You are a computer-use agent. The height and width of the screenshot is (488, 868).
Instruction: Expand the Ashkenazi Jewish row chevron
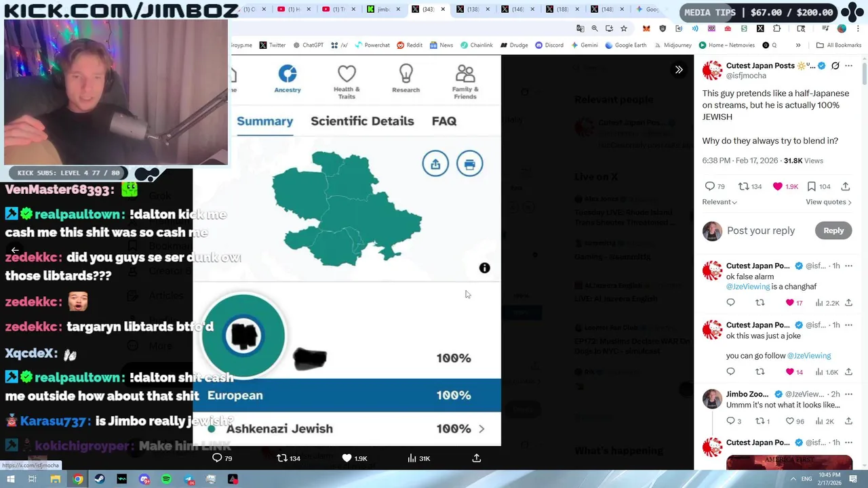point(481,429)
